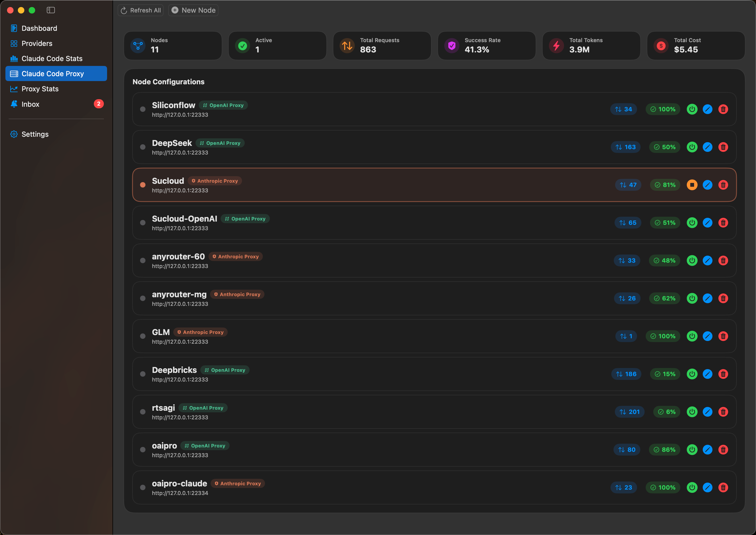Power on the Deepbricks node
This screenshot has height=535, width=756.
click(x=692, y=374)
